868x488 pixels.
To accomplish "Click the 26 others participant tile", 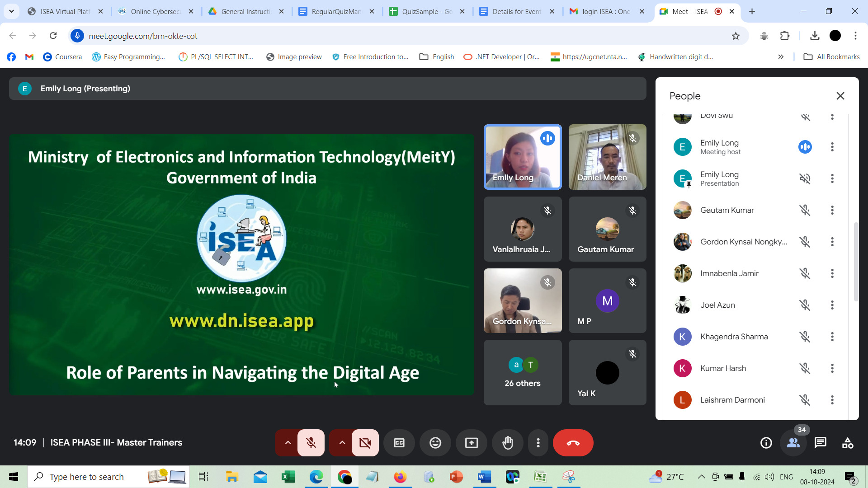I will pyautogui.click(x=523, y=373).
